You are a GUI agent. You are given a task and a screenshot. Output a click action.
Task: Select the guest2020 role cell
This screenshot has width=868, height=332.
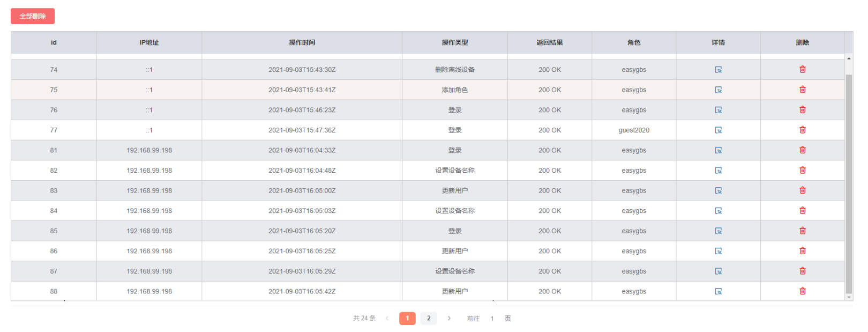tap(634, 130)
